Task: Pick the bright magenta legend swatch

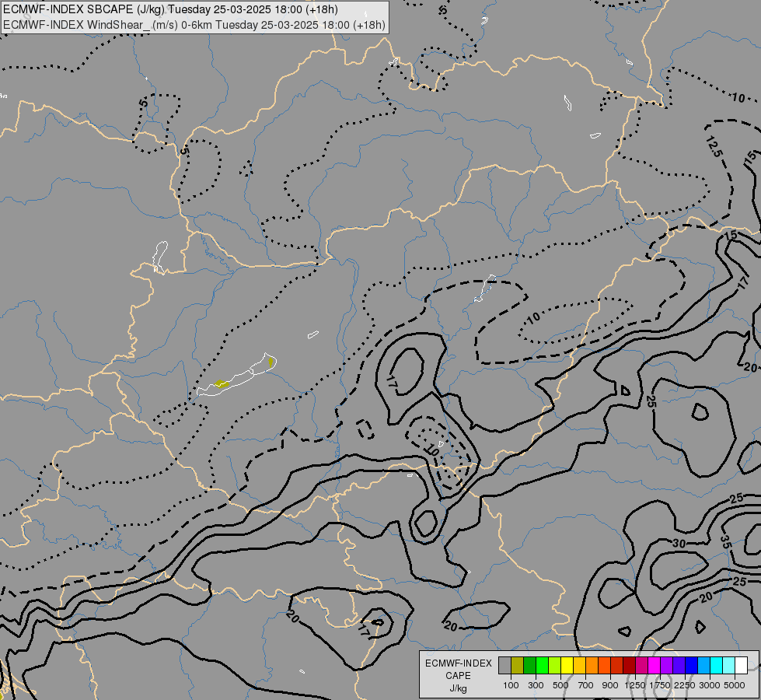Action: click(654, 666)
